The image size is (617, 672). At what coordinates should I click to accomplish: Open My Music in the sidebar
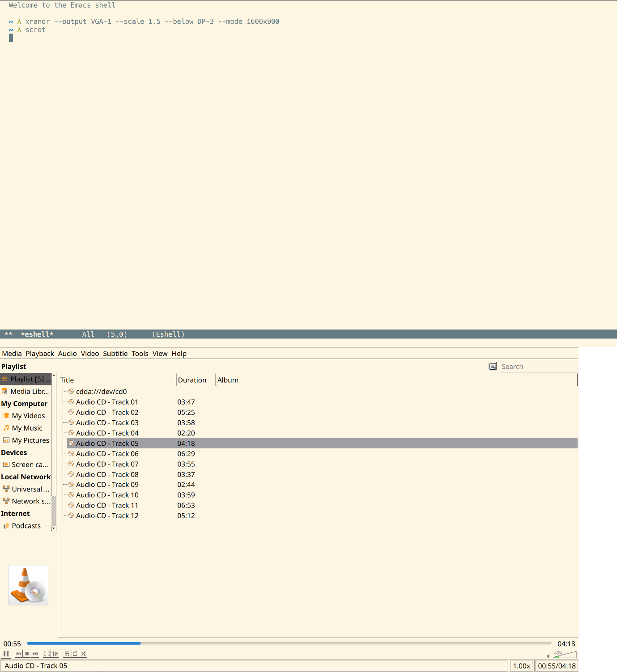point(26,428)
